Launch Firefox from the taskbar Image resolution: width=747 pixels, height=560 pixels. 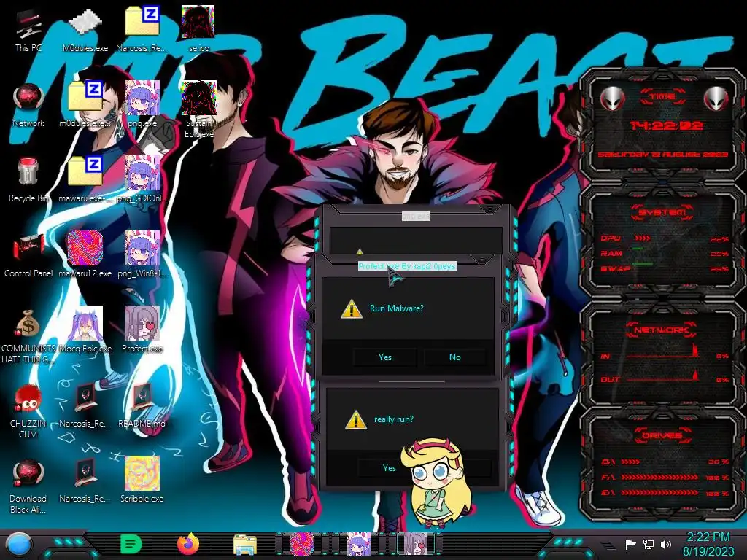click(188, 544)
